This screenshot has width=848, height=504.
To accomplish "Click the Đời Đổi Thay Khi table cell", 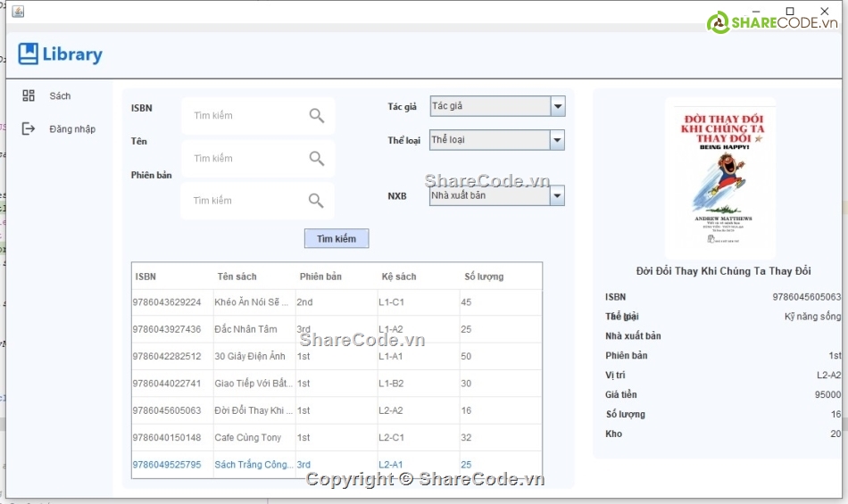I will (254, 410).
